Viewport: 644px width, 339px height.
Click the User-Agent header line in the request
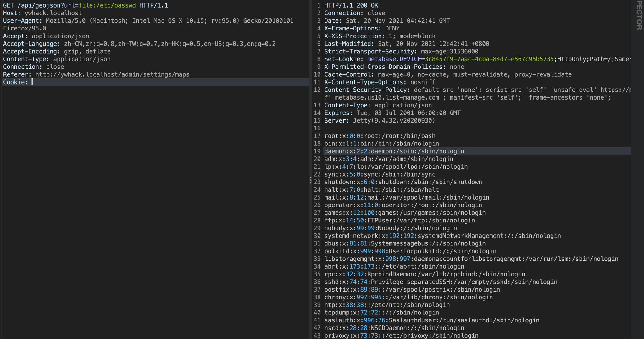tap(148, 21)
